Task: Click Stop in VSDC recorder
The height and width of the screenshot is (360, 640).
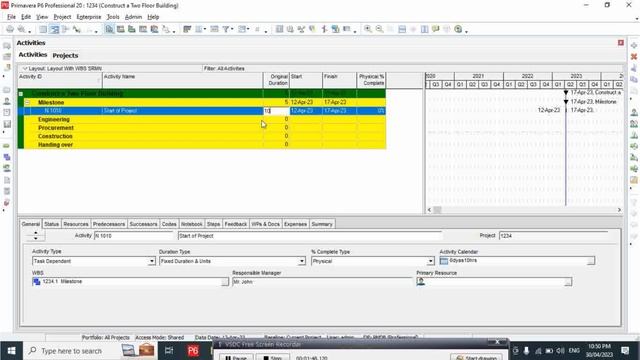Action: [x=272, y=358]
